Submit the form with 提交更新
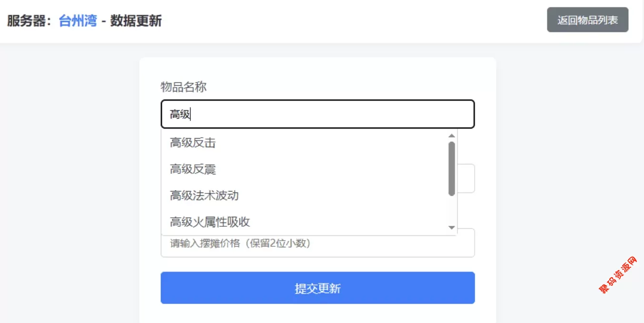 [317, 288]
